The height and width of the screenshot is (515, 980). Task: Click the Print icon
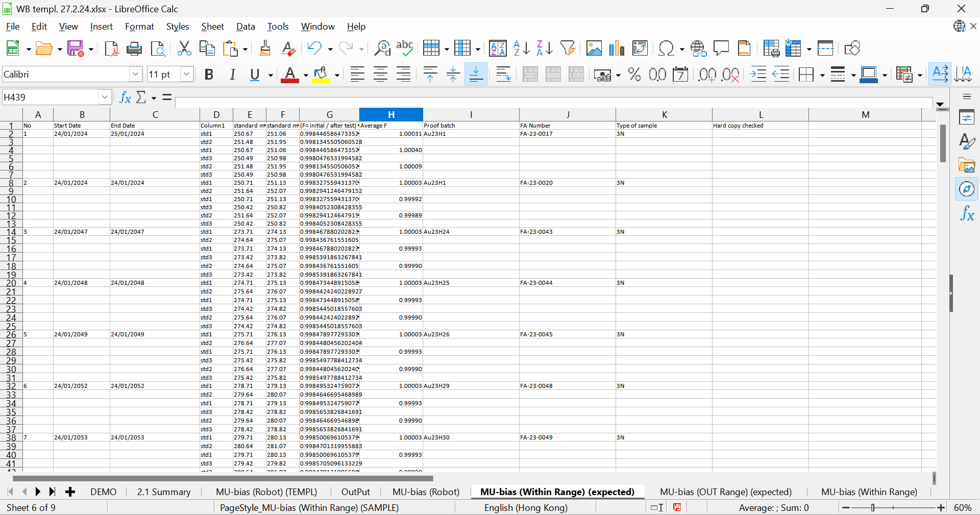click(x=134, y=48)
